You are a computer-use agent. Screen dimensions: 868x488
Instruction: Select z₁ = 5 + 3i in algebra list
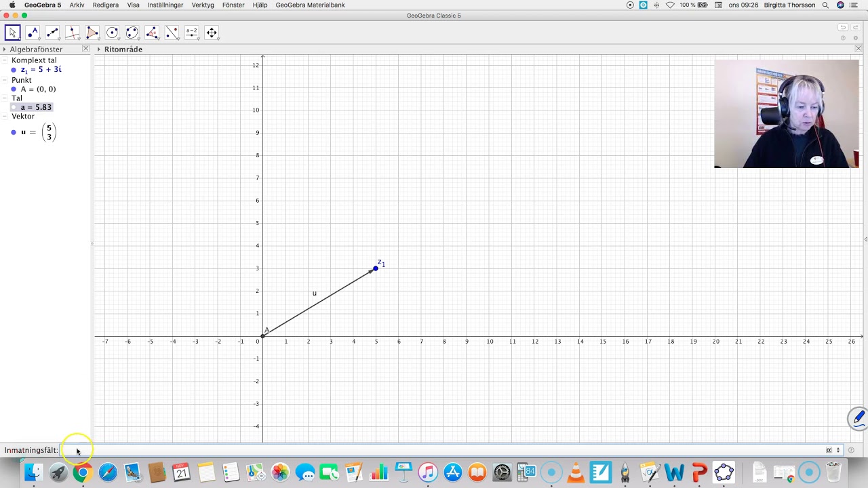[41, 70]
